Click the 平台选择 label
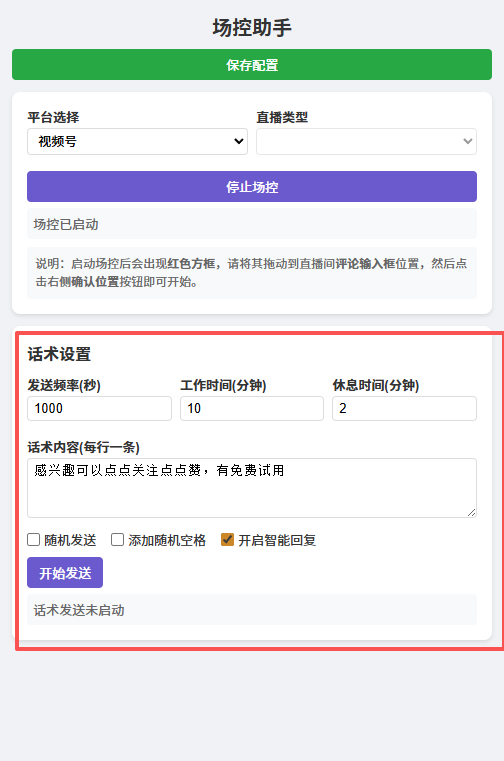 (53, 117)
